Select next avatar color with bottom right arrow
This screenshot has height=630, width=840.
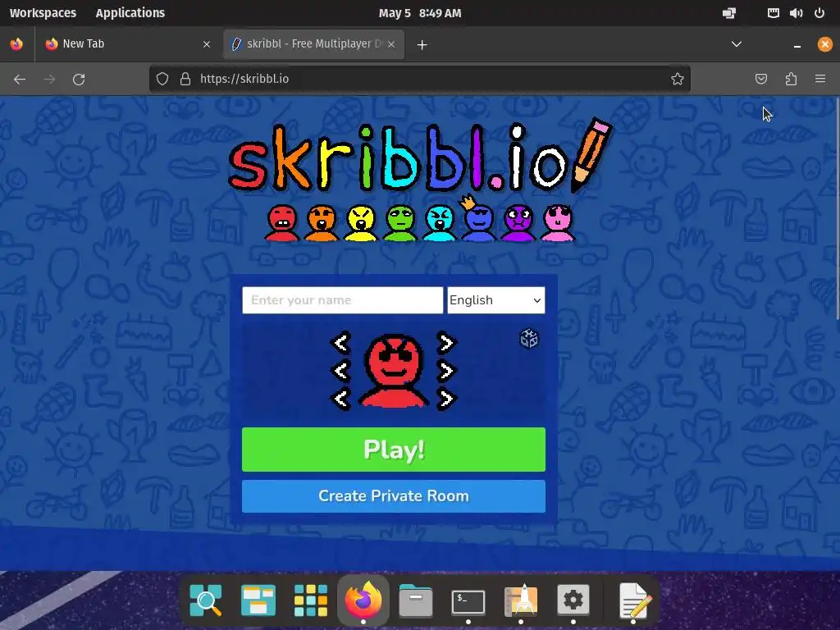tap(445, 399)
